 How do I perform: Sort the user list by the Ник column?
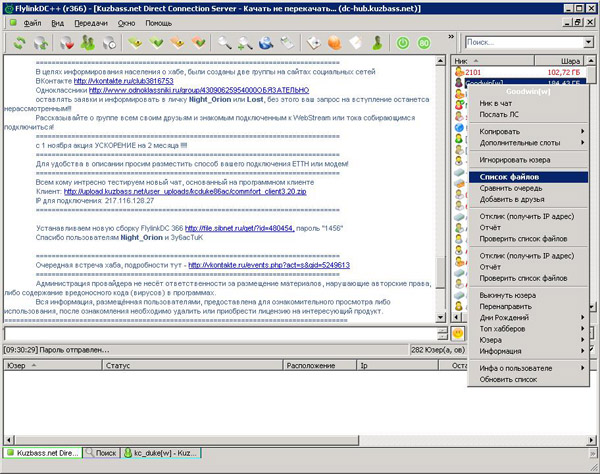coord(493,61)
